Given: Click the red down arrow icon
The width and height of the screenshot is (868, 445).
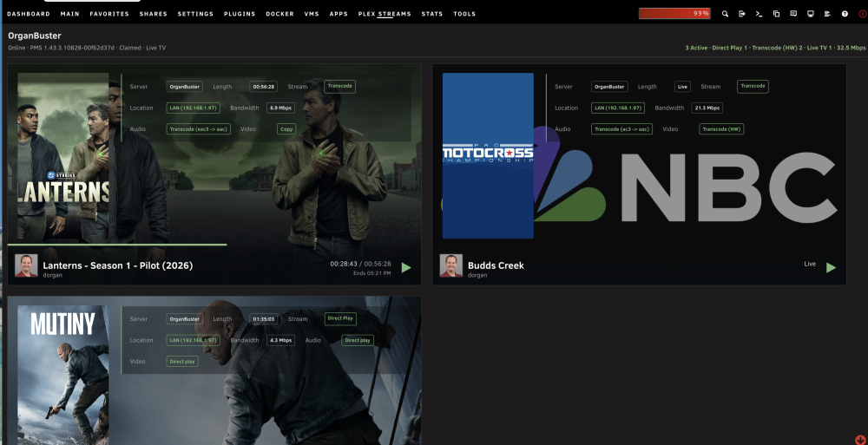Looking at the screenshot, I should tap(861, 440).
